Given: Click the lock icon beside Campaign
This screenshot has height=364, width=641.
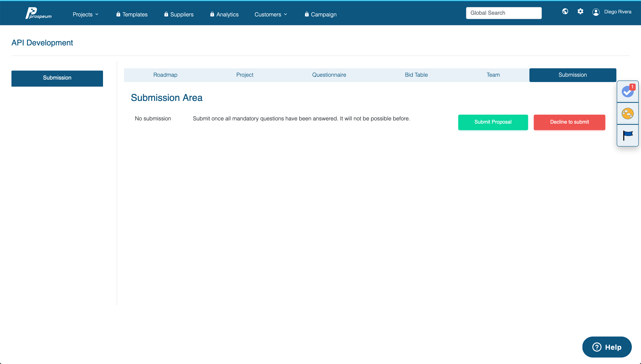Looking at the screenshot, I should [307, 14].
